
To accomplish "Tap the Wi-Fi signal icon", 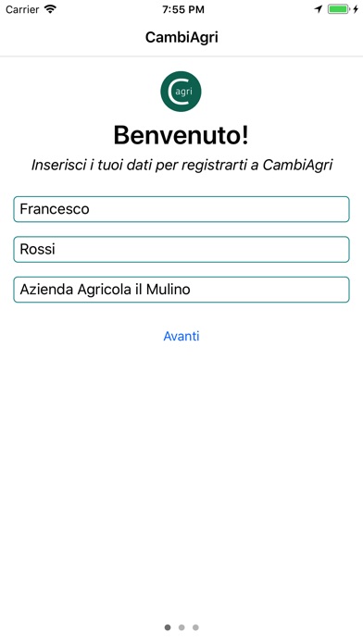I will click(x=51, y=9).
